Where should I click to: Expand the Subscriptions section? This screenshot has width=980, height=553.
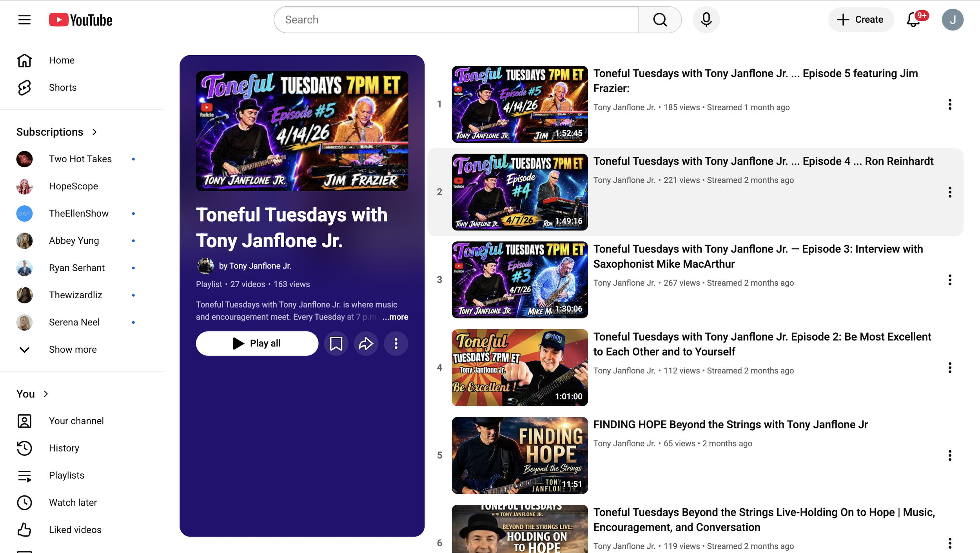click(x=56, y=132)
